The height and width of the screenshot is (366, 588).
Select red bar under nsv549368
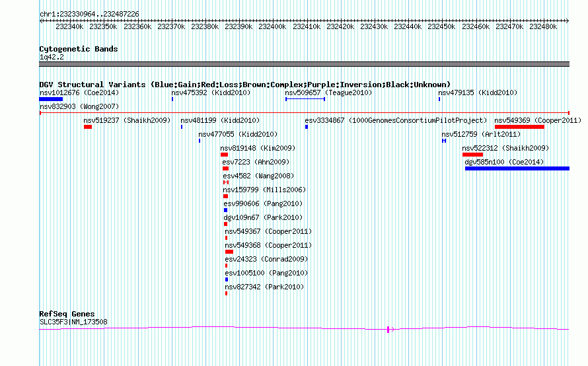click(229, 252)
